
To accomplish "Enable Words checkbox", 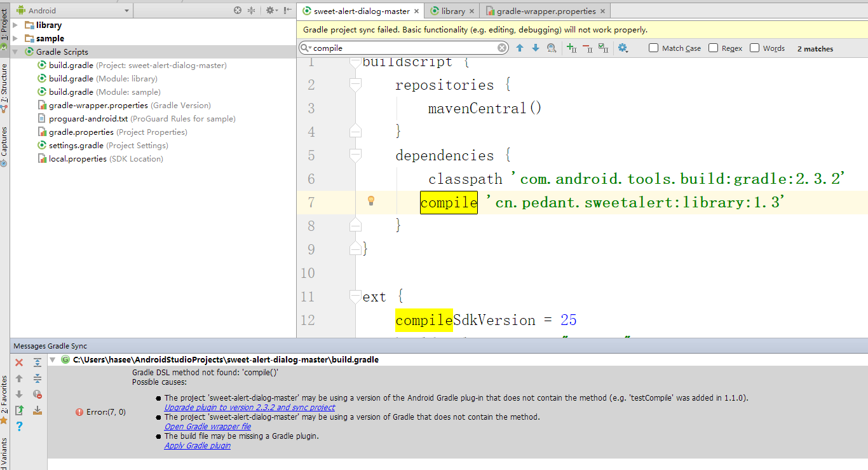I will (x=754, y=48).
